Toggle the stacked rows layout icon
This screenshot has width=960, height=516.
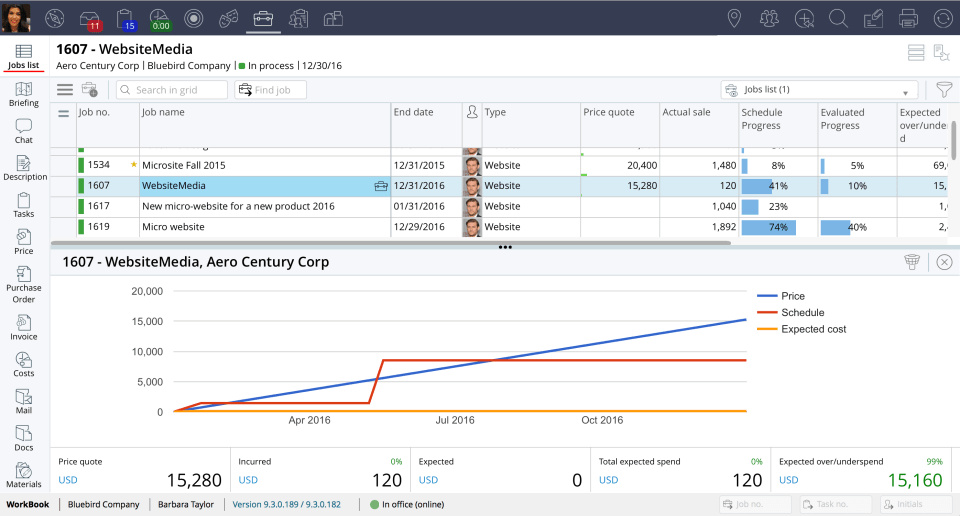tap(916, 53)
